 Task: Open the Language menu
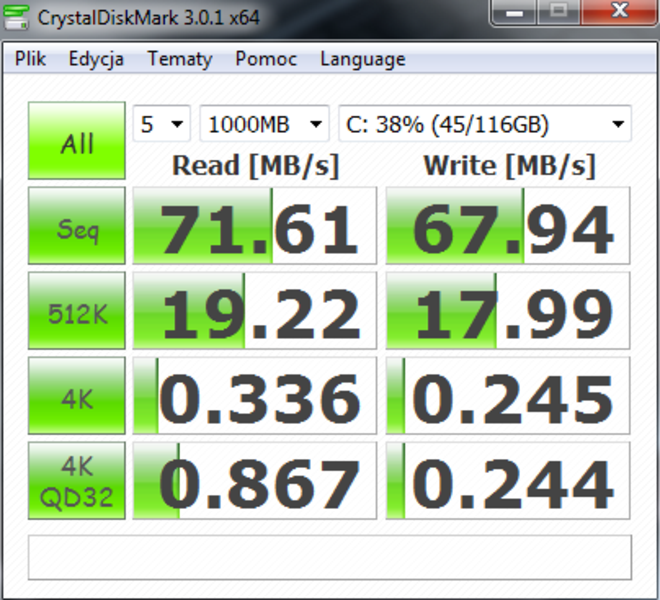(363, 59)
